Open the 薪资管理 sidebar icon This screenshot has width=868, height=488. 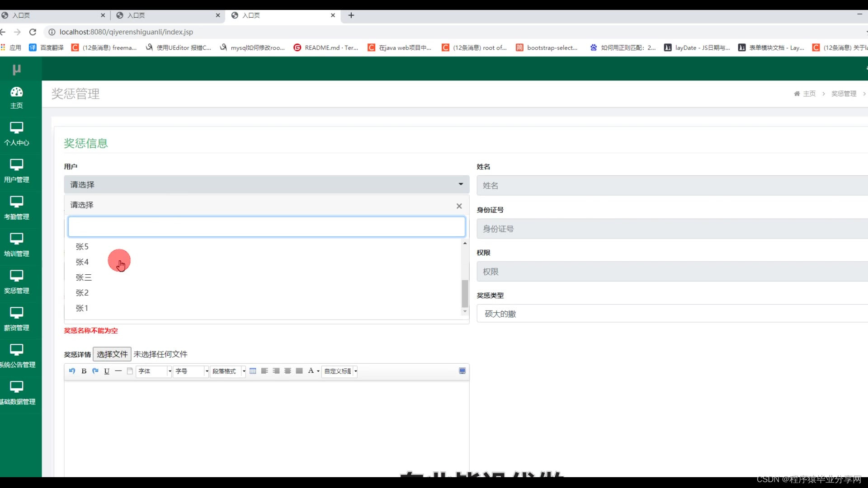point(17,313)
